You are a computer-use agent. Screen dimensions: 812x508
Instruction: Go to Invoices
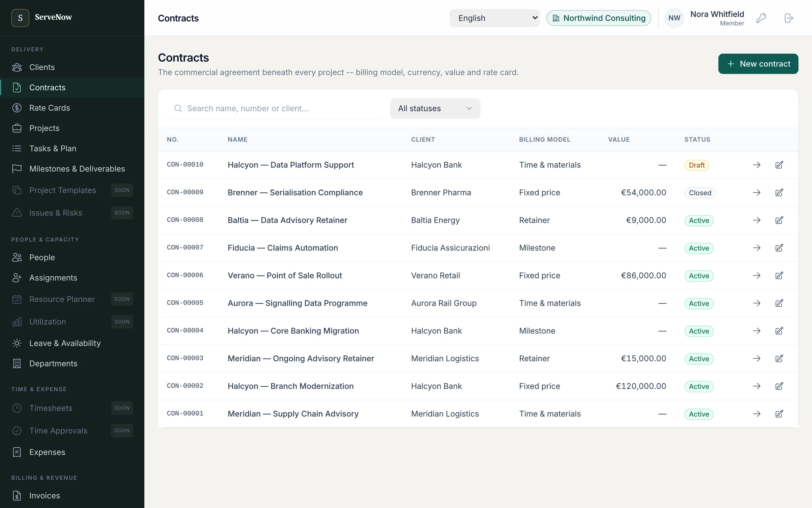tap(72, 496)
